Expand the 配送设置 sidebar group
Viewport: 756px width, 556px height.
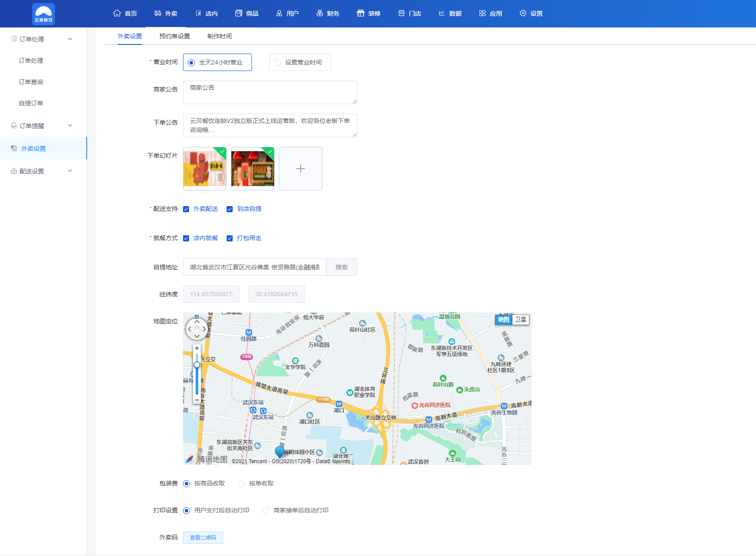(x=70, y=171)
